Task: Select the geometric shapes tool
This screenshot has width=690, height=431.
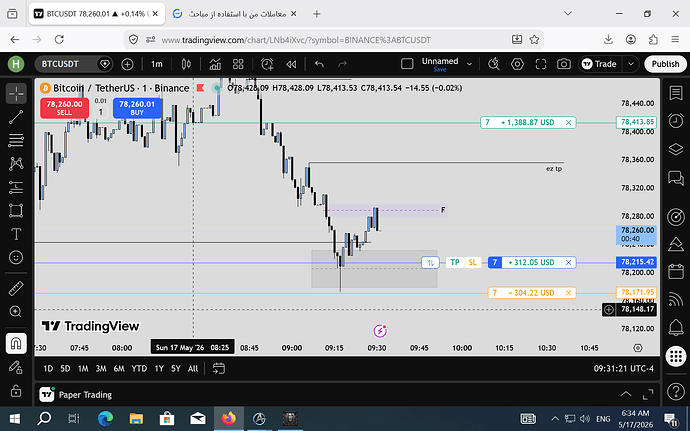Action: pos(16,210)
